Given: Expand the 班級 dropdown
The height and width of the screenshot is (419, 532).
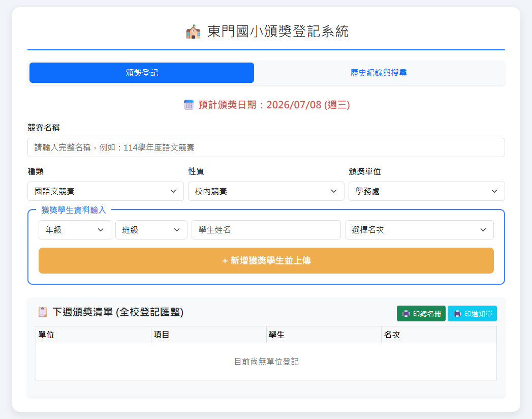Looking at the screenshot, I should click(151, 230).
